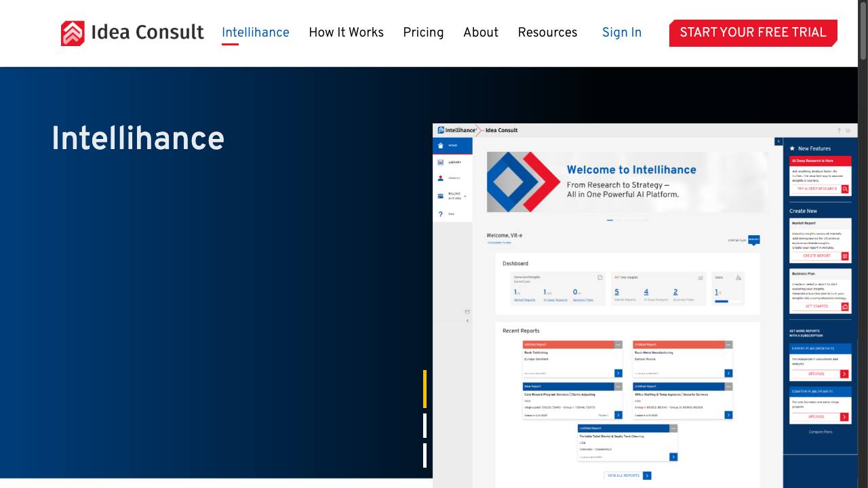
Task: Select the yellow active slide indicator bar
Action: 425,389
